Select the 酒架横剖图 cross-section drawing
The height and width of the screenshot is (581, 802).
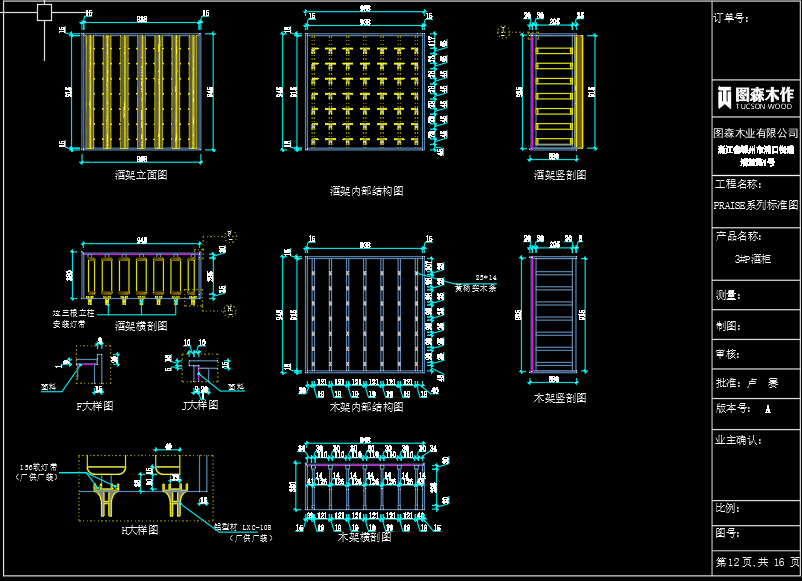pyautogui.click(x=140, y=273)
